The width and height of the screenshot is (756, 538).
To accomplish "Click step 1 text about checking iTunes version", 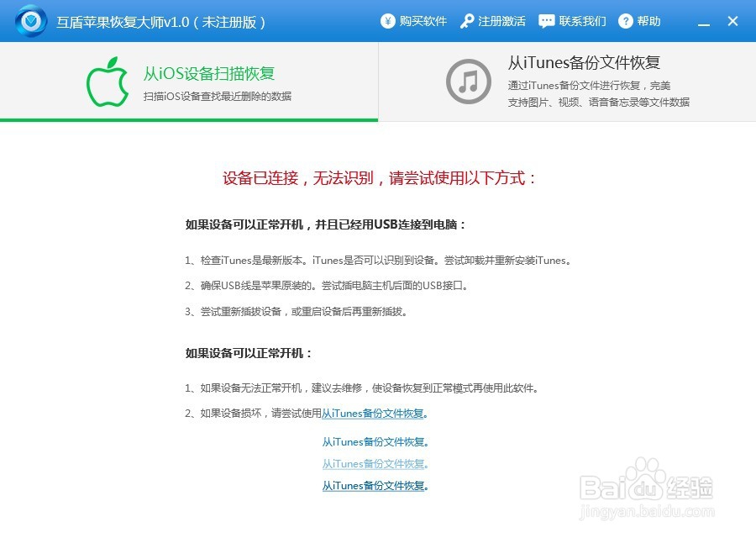I will pos(378,261).
